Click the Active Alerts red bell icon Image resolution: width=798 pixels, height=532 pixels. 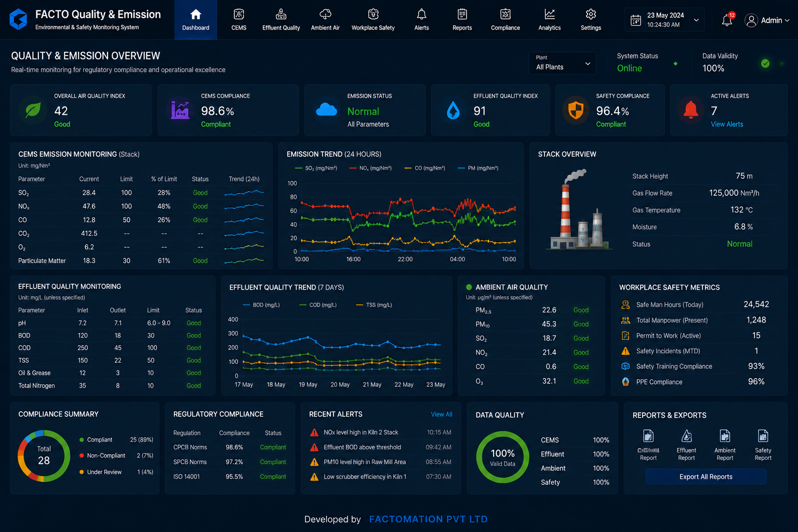(x=690, y=110)
